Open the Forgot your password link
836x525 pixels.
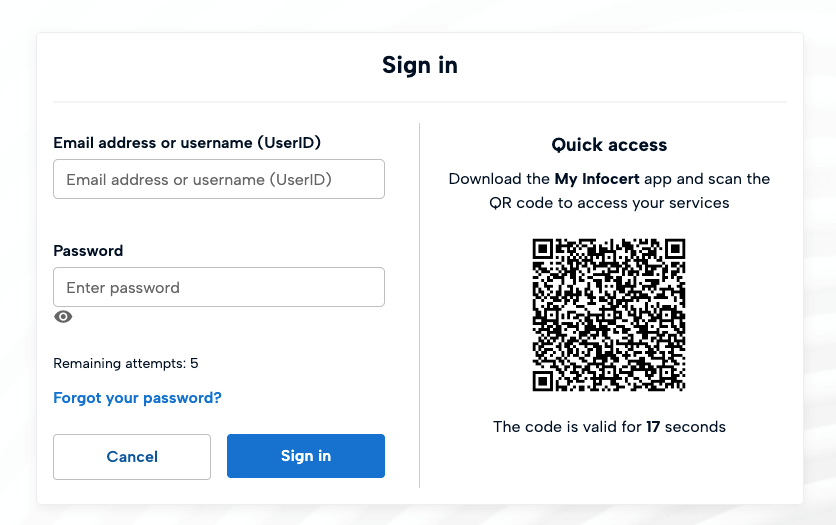point(137,398)
